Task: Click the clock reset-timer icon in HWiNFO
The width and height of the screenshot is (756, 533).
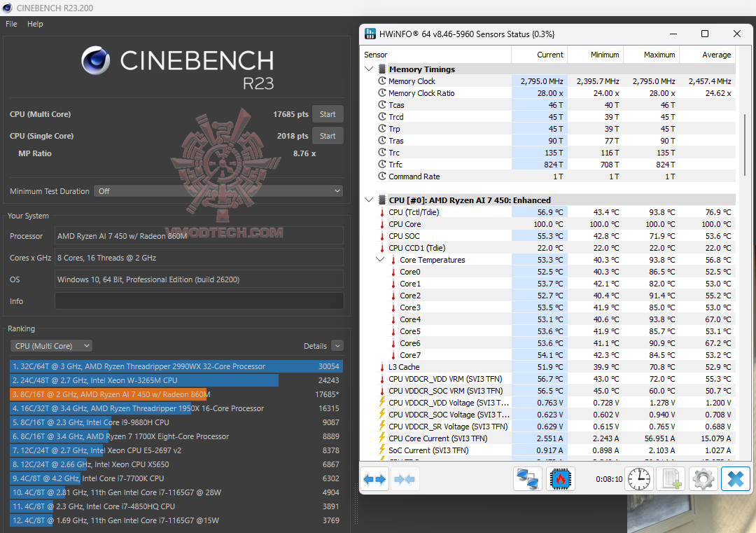Action: pyautogui.click(x=639, y=479)
